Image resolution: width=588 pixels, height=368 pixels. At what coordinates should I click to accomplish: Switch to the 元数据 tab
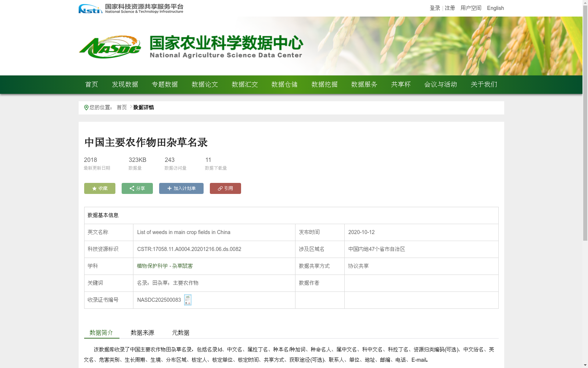click(x=181, y=333)
